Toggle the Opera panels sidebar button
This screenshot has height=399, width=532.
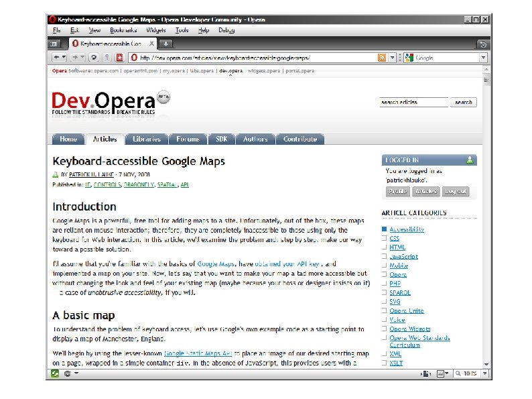pyautogui.click(x=54, y=44)
